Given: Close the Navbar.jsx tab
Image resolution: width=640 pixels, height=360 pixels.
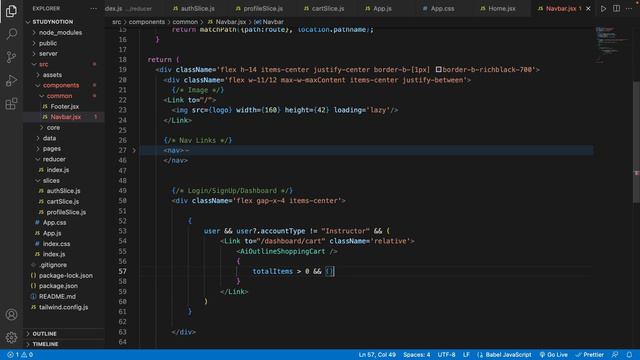Looking at the screenshot, I should (x=588, y=9).
